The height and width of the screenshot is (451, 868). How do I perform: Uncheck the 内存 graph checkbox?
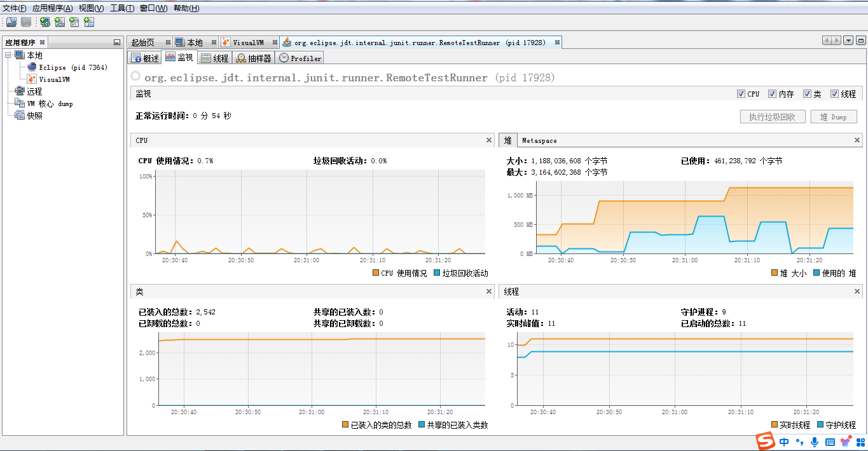pos(773,94)
